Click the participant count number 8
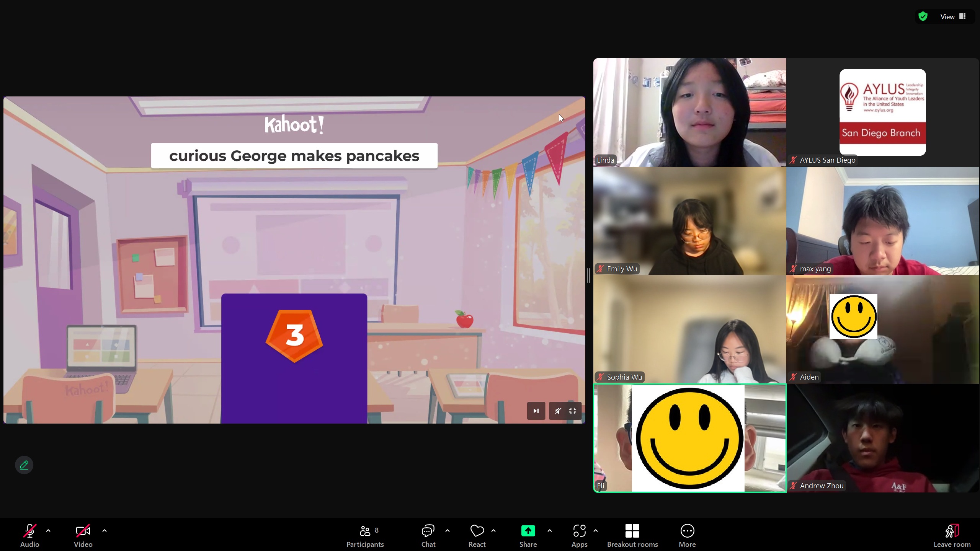 tap(377, 530)
